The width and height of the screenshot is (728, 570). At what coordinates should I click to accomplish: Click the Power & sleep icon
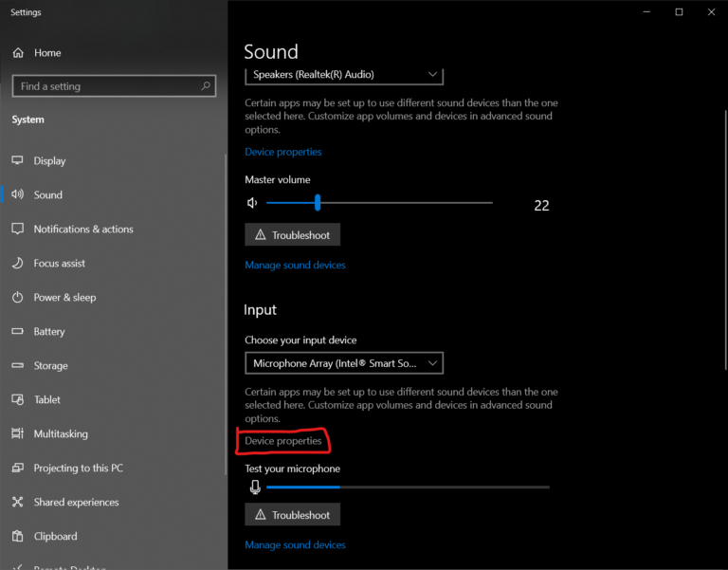click(x=17, y=298)
